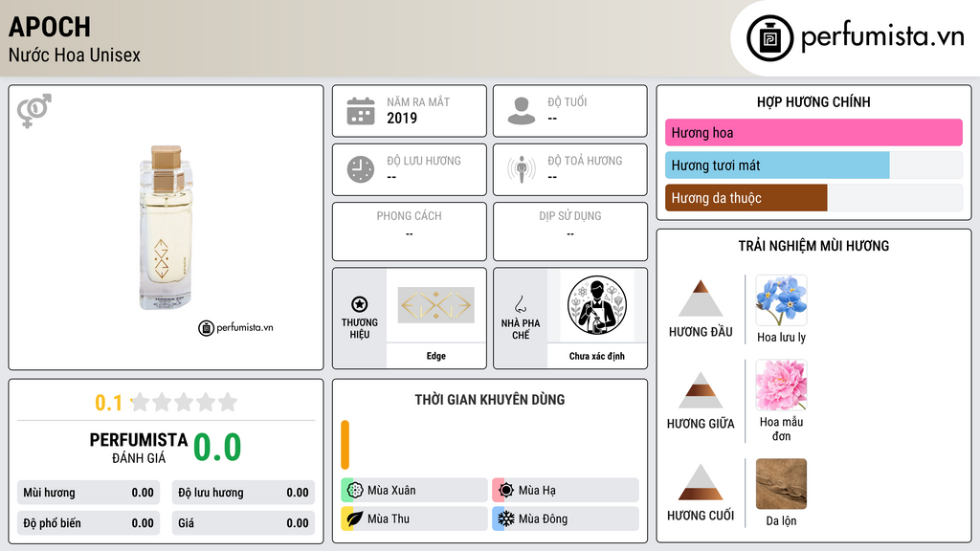Click the middle notes pyramid icon
Viewport: 980px width, 551px height.
click(701, 390)
